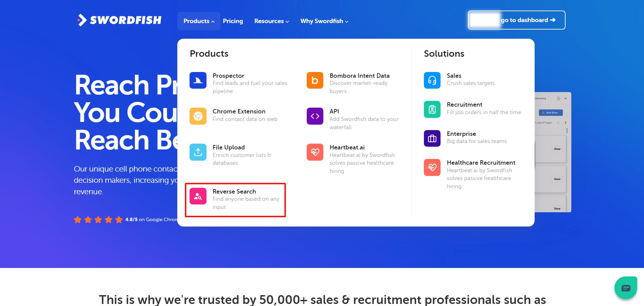
Task: Click the purple API code icon
Action: (x=315, y=116)
